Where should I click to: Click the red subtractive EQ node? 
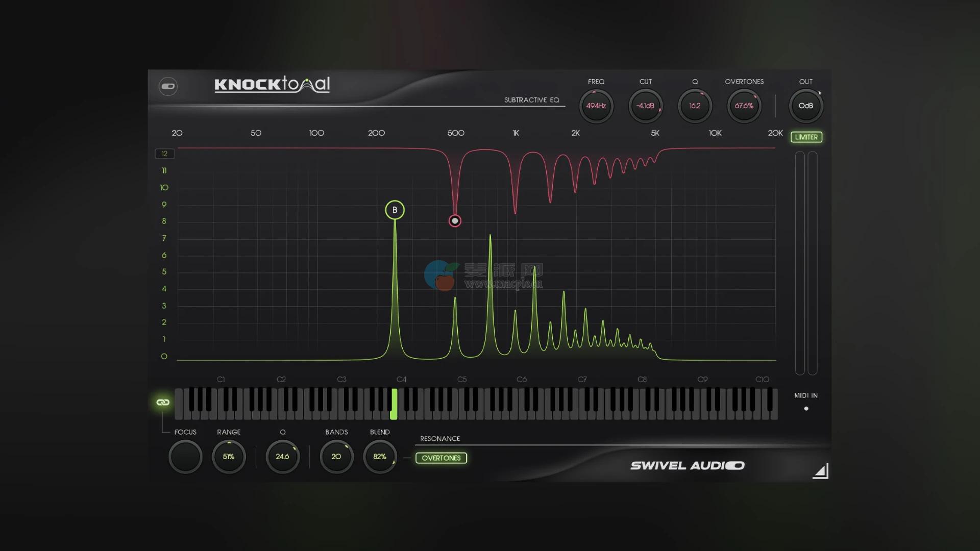pyautogui.click(x=455, y=221)
